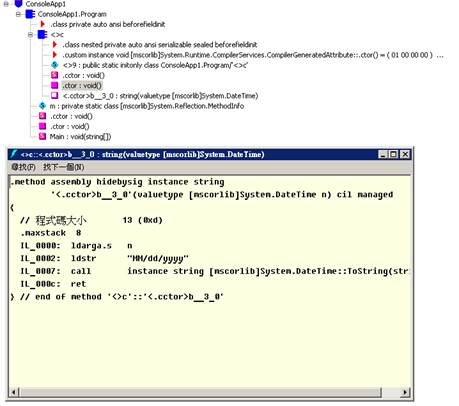
Task: Click the magenta method icon of highlighted .ctor
Action: point(55,85)
